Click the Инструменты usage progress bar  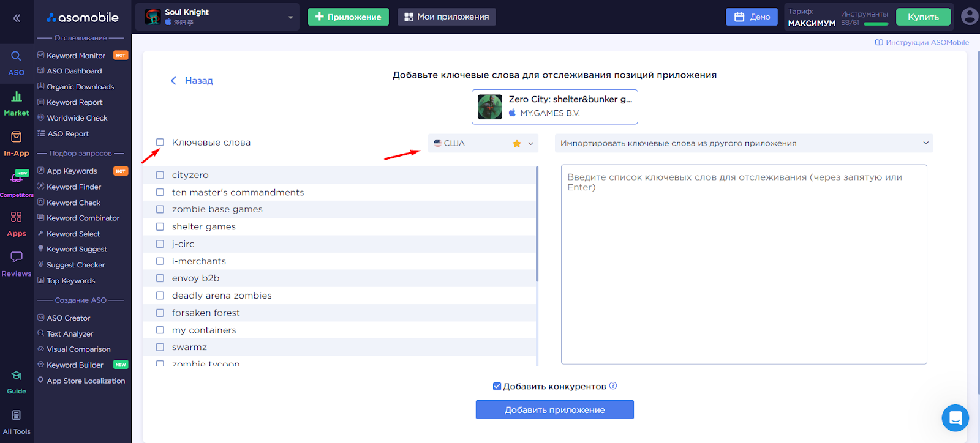click(876, 24)
